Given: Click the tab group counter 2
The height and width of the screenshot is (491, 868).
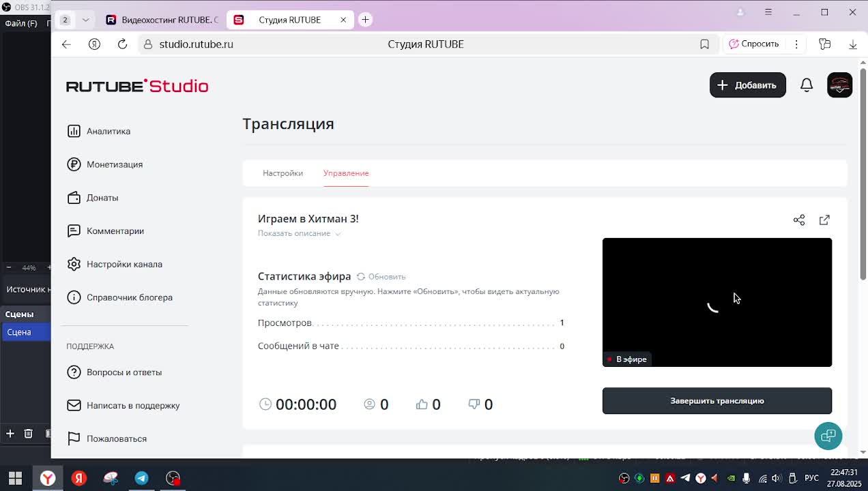Looking at the screenshot, I should (65, 20).
